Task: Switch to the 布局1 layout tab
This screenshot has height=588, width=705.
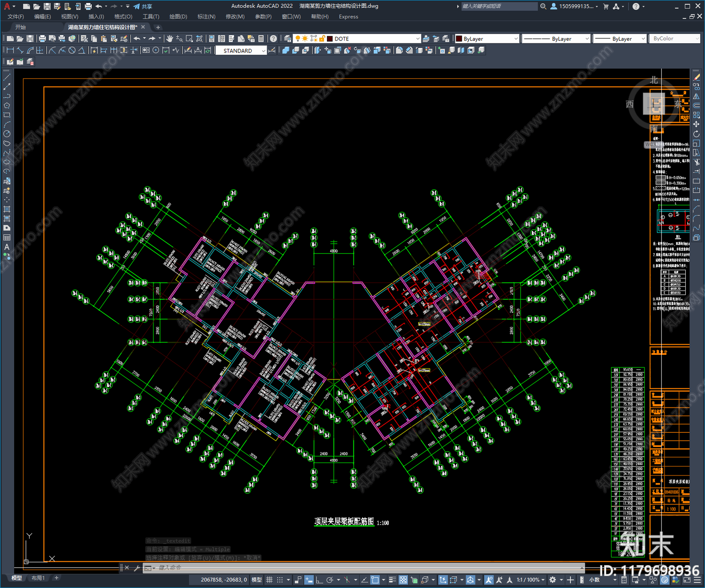Action: (x=38, y=578)
